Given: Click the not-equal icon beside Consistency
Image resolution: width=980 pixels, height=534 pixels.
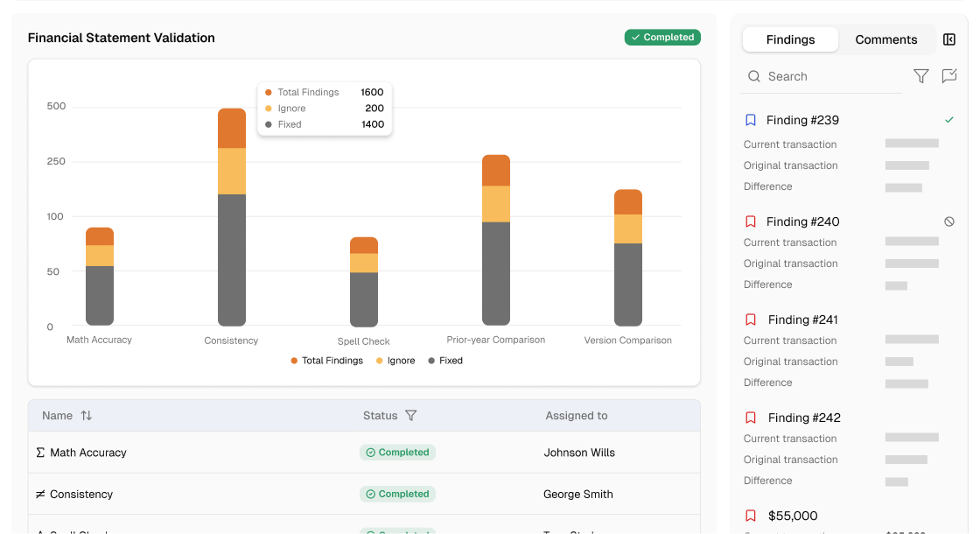Looking at the screenshot, I should pyautogui.click(x=39, y=494).
